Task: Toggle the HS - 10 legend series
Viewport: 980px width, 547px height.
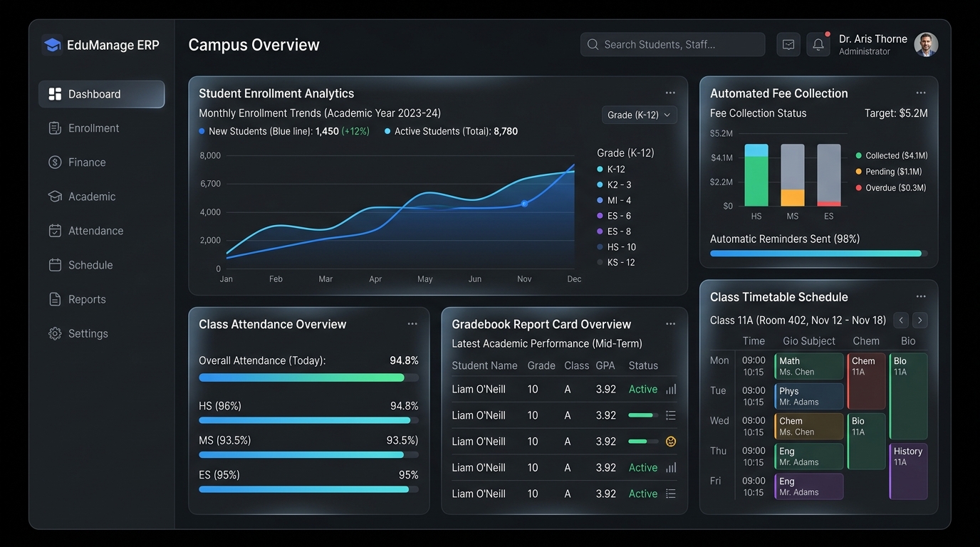Action: pyautogui.click(x=616, y=247)
